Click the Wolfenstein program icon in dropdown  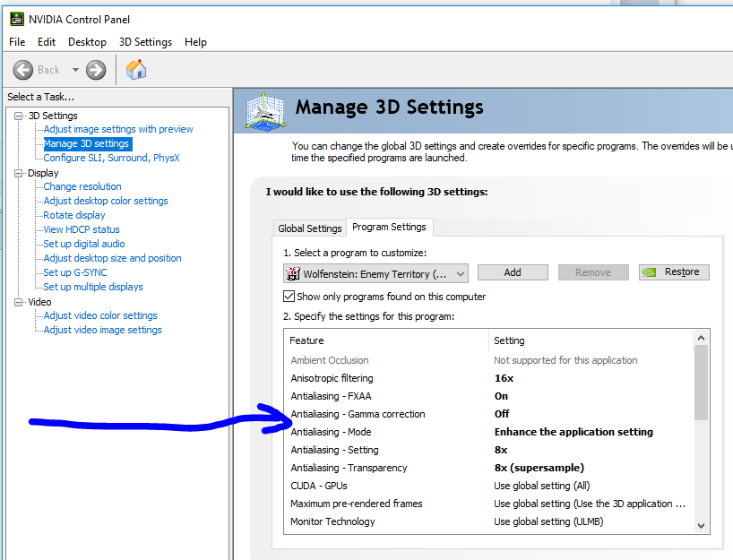tap(293, 273)
